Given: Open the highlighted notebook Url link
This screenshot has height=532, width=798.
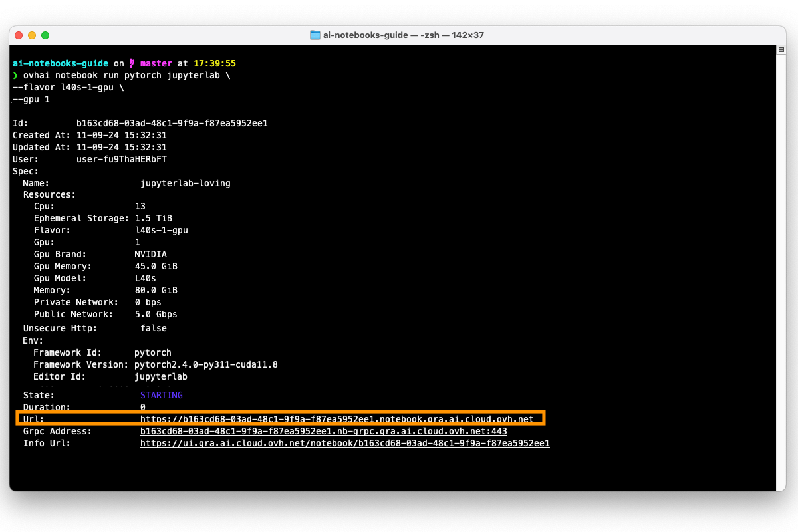Looking at the screenshot, I should click(336, 419).
